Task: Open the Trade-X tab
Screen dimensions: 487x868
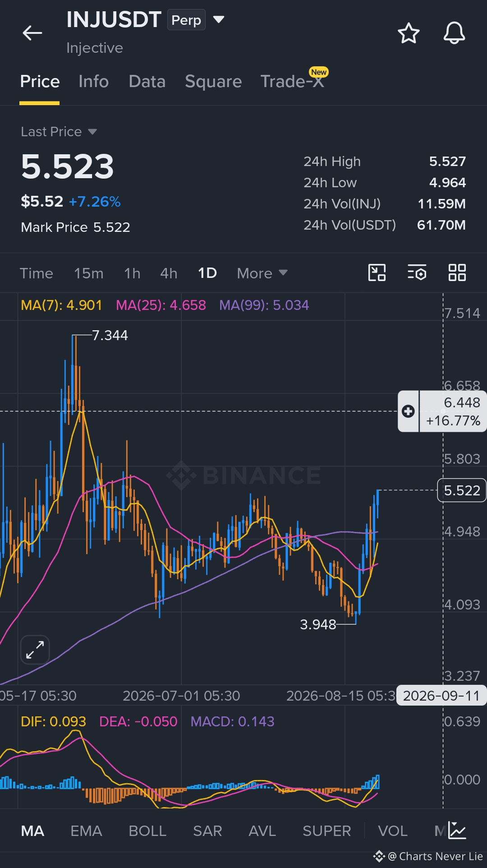Action: [292, 82]
